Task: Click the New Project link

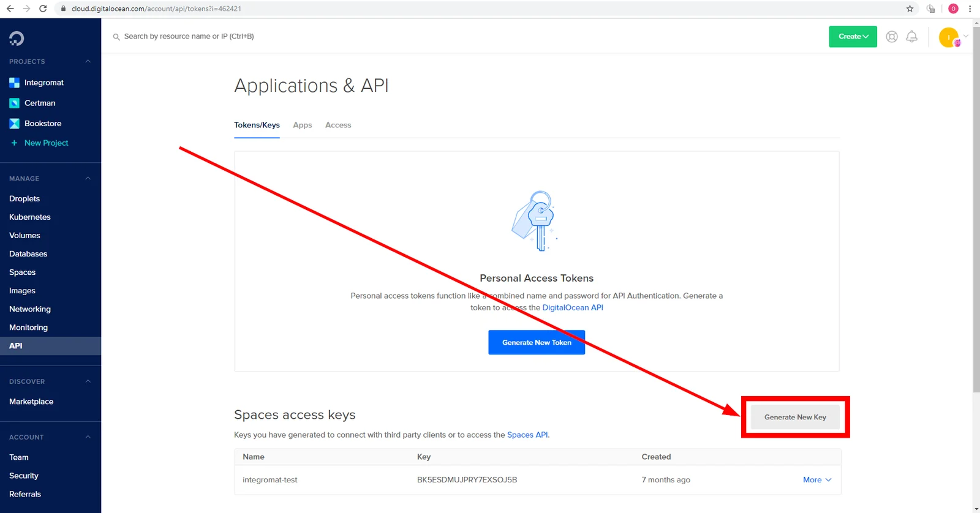Action: point(47,143)
